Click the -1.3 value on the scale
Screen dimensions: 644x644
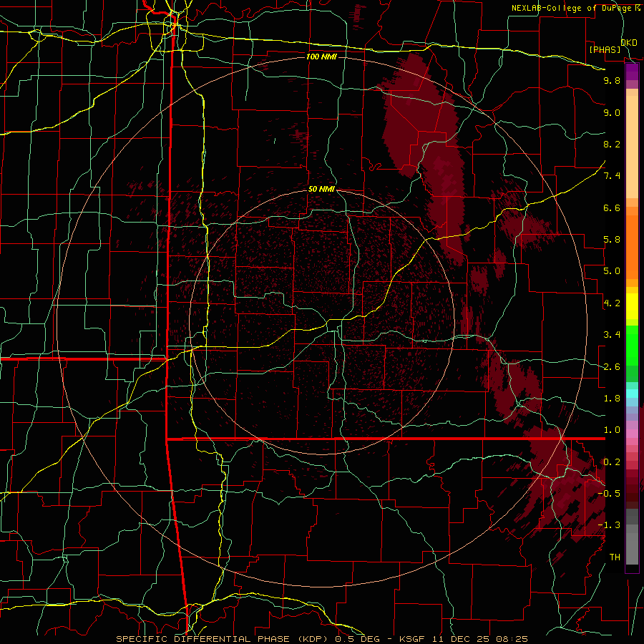pos(609,525)
